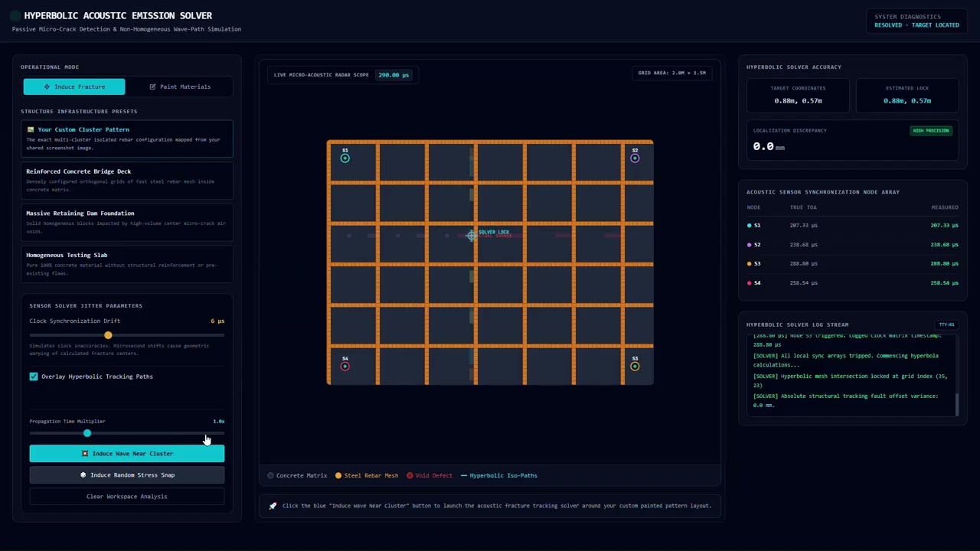Click the S2 sensor node marker

[635, 158]
